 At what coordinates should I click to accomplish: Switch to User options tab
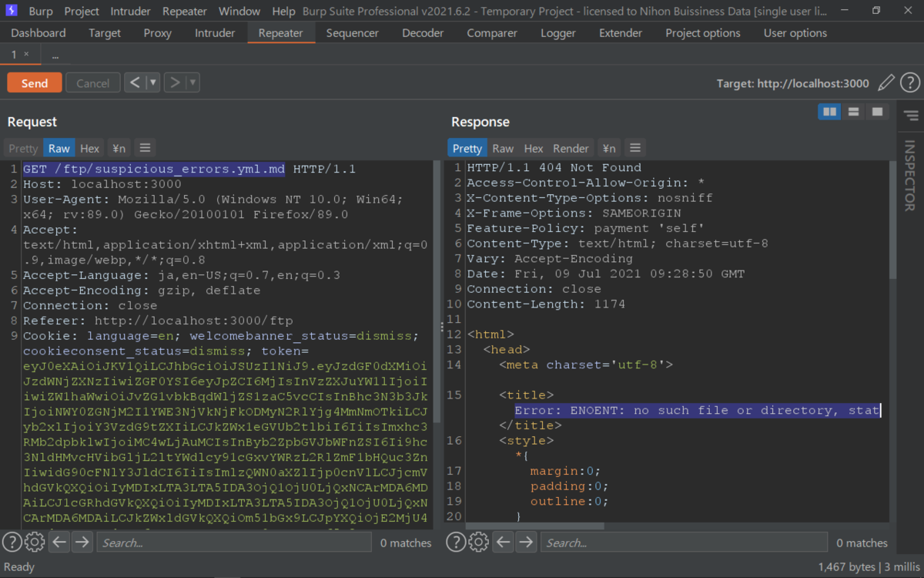pos(795,33)
